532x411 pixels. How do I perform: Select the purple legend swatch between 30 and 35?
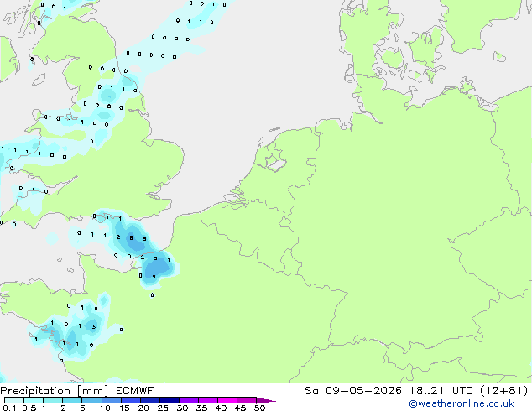189,400
